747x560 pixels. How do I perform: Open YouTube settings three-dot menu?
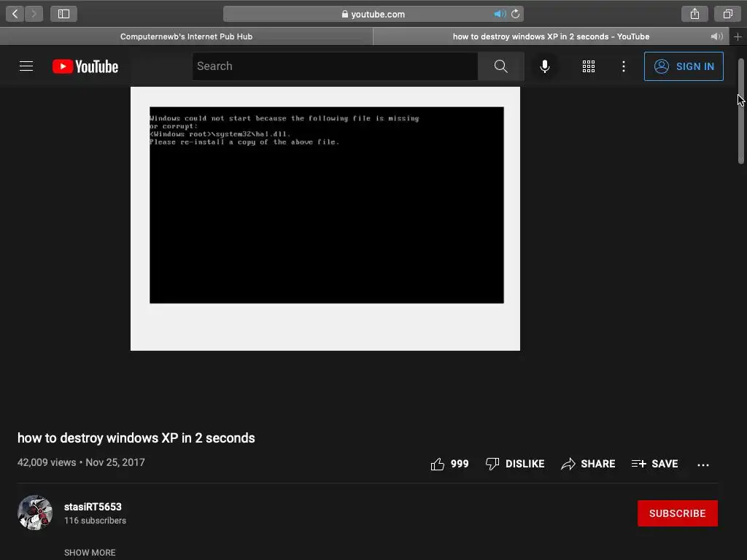point(623,66)
